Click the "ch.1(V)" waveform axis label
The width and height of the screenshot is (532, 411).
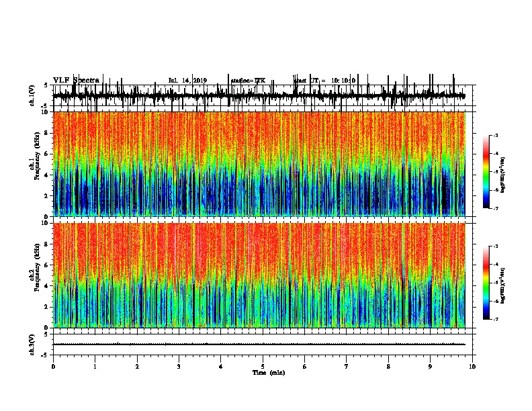(32, 95)
